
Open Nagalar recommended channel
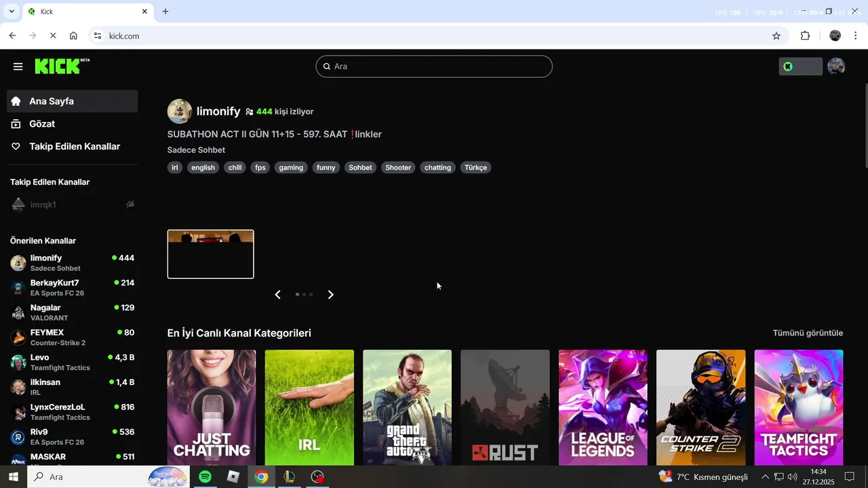coord(72,312)
